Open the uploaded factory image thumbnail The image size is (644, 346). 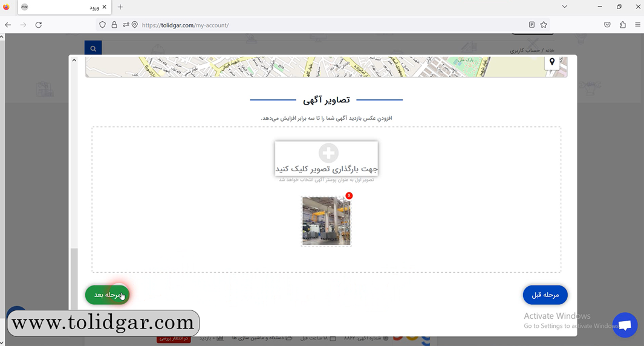click(326, 221)
